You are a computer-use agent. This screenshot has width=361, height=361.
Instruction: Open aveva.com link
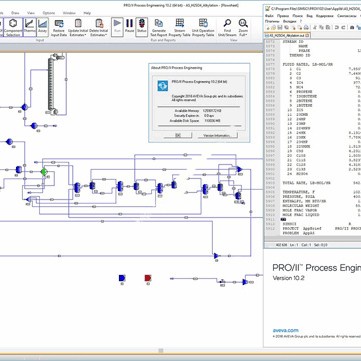(x=286, y=330)
